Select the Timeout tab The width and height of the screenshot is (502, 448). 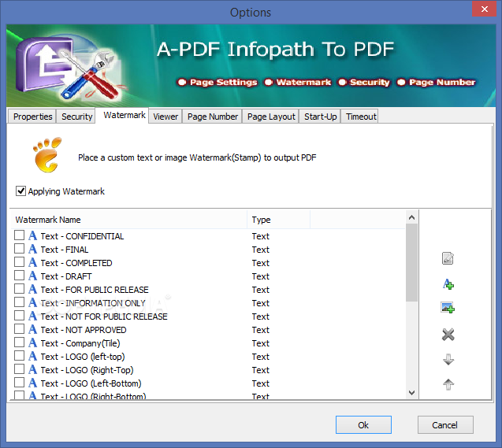click(361, 117)
